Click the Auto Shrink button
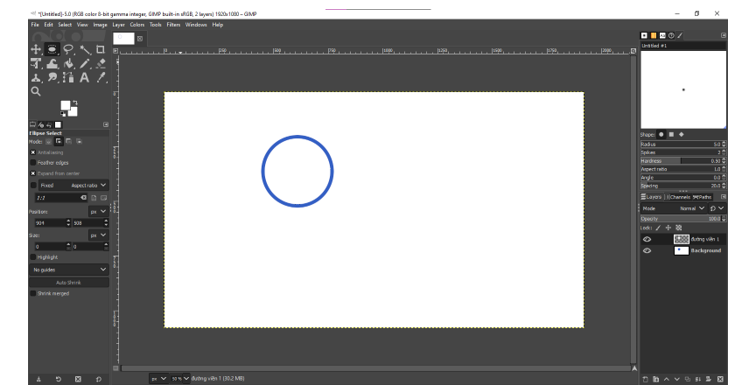 click(x=68, y=282)
